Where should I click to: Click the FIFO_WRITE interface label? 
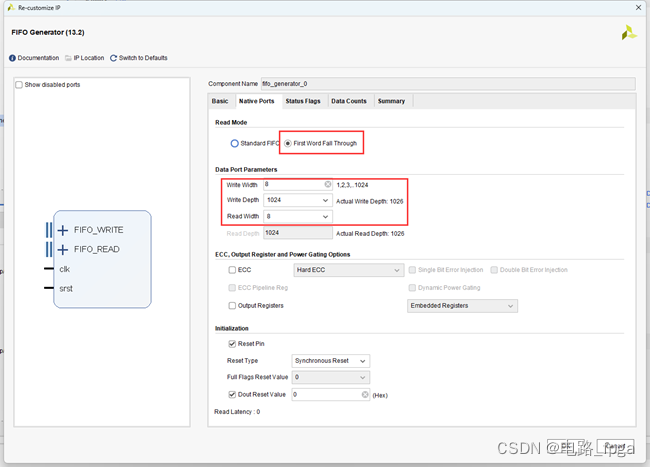point(99,230)
